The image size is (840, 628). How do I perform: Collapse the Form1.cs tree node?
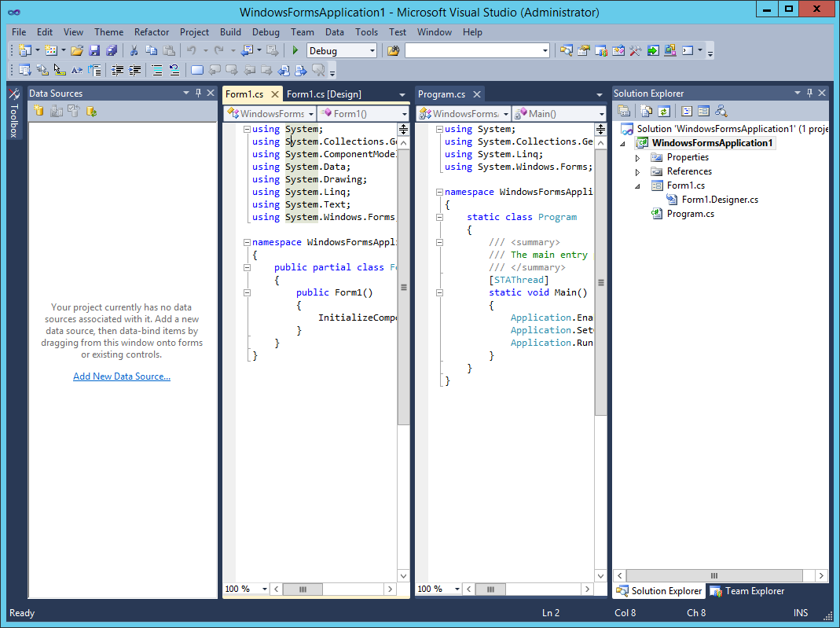[638, 185]
